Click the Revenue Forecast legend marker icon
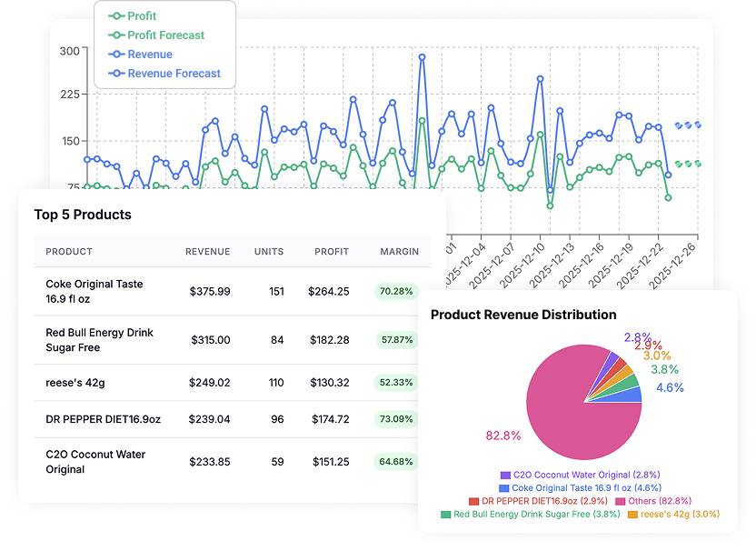The height and width of the screenshot is (551, 756). pos(116,74)
